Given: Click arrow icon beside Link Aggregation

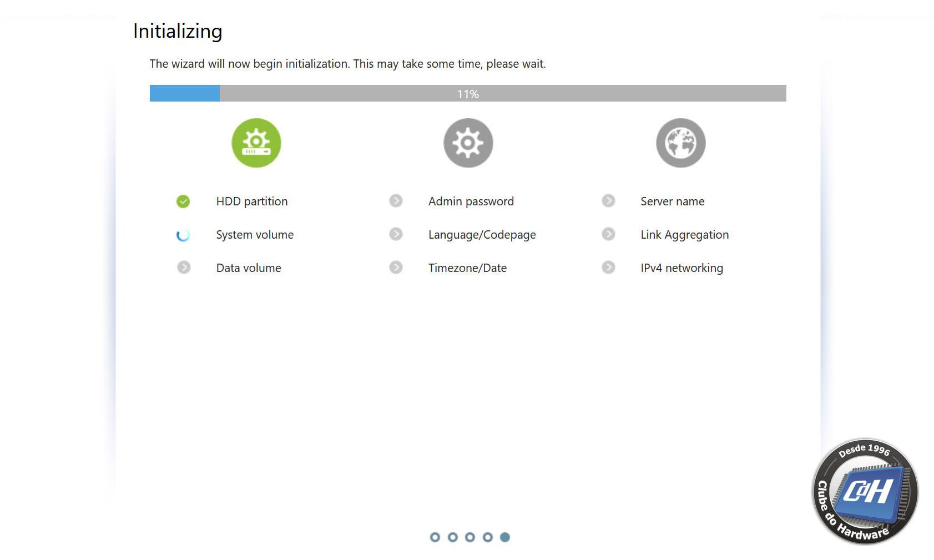Looking at the screenshot, I should click(608, 234).
